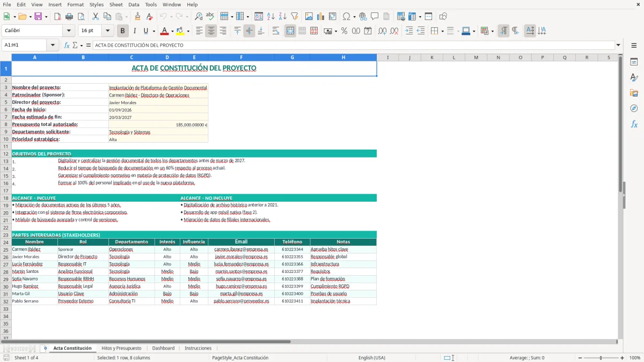Viewport: 644px width, 362px height.
Task: Sort descending
Action: (x=283, y=17)
